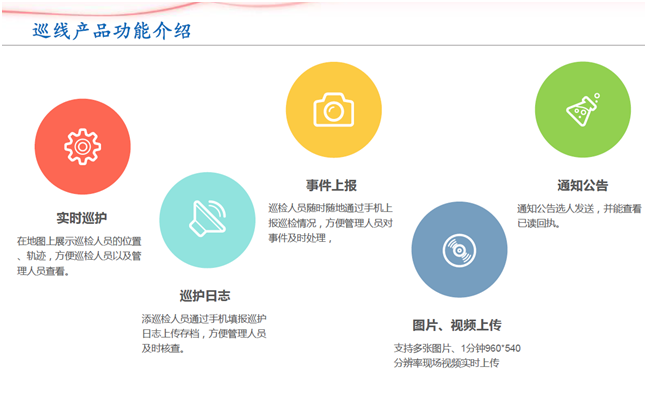The height and width of the screenshot is (414, 647).
Task: Select the 巡护日志 heading
Action: [205, 295]
